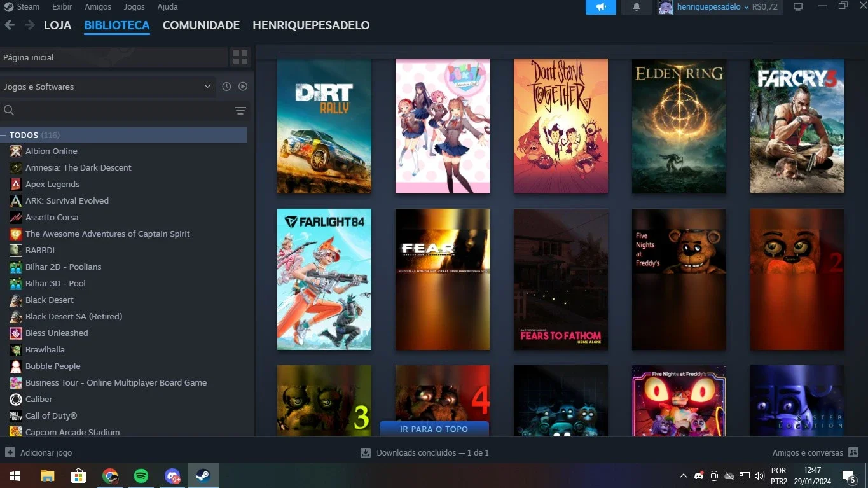The width and height of the screenshot is (868, 488).
Task: Open the Amigos menu
Action: tap(98, 7)
